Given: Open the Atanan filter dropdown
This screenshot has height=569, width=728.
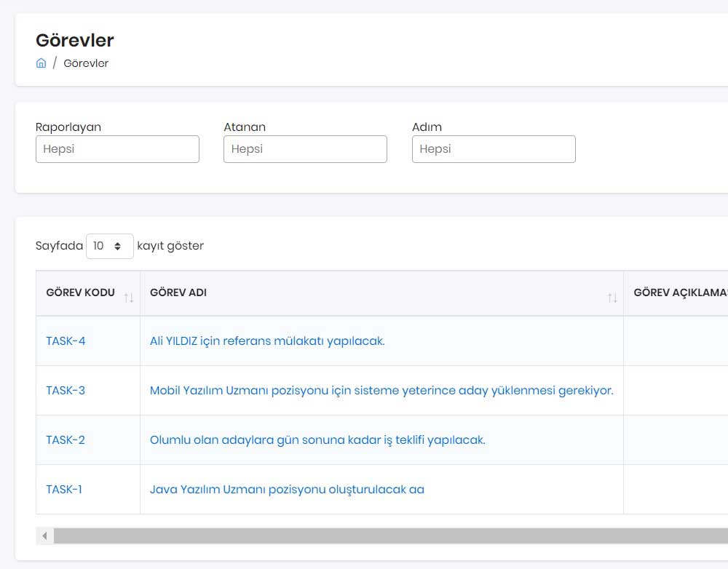Looking at the screenshot, I should 305,149.
